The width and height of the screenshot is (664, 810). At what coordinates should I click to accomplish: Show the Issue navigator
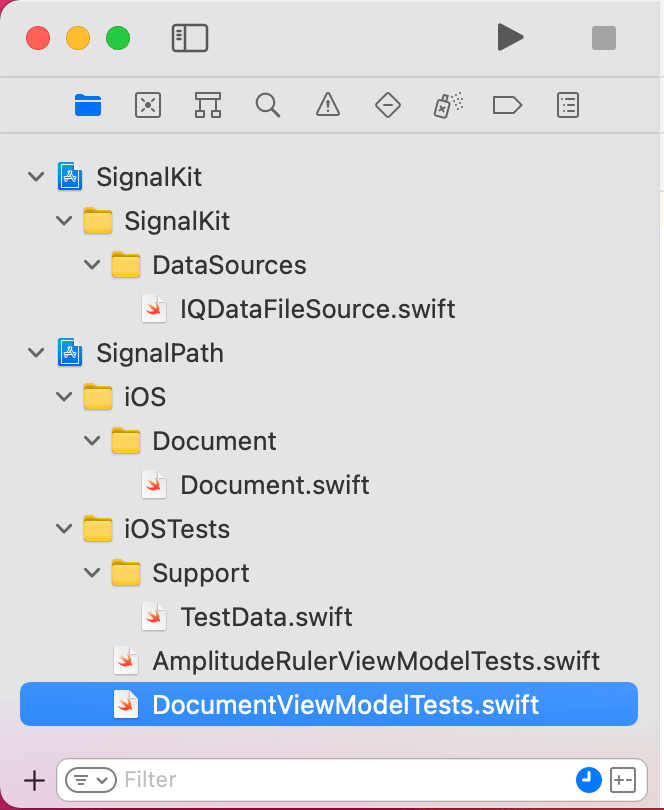point(327,105)
